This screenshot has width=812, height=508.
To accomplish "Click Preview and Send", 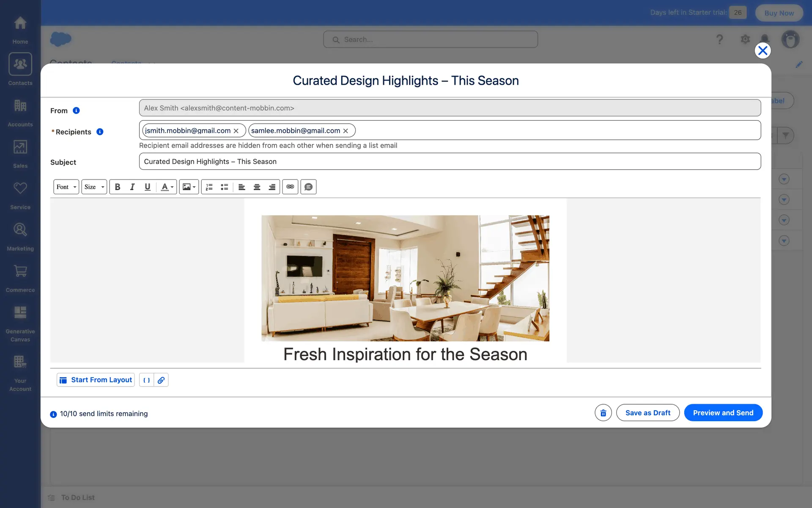I will pos(723,413).
